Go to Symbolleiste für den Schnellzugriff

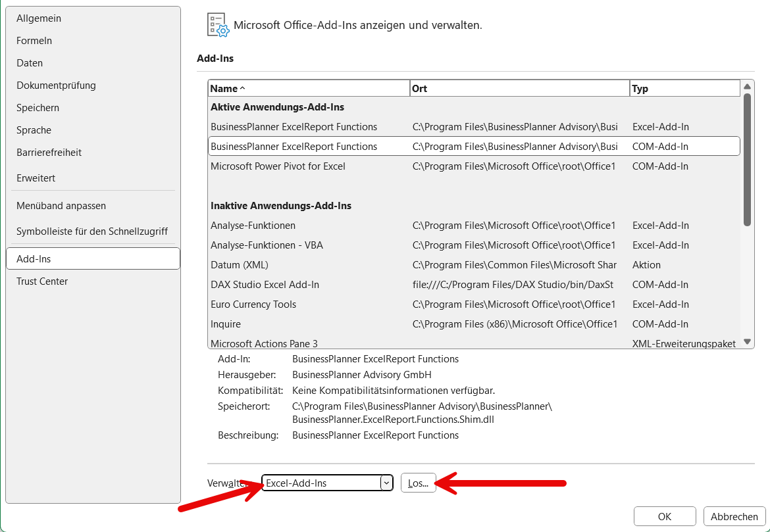(x=92, y=231)
